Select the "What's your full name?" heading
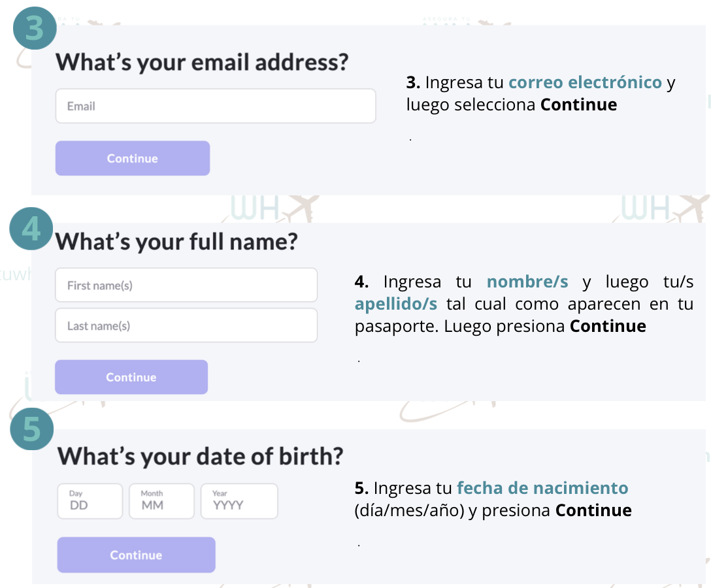711x588 pixels. click(176, 242)
